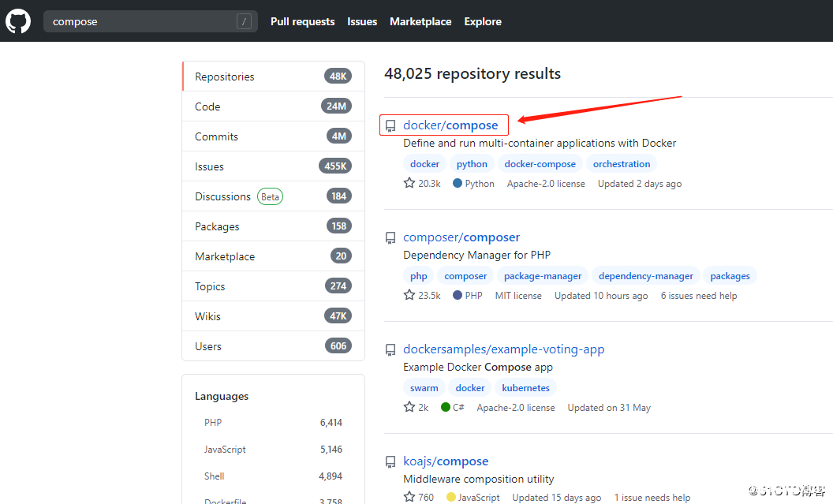Open the 6 issues need help link
This screenshot has height=504, width=833.
[x=699, y=296]
